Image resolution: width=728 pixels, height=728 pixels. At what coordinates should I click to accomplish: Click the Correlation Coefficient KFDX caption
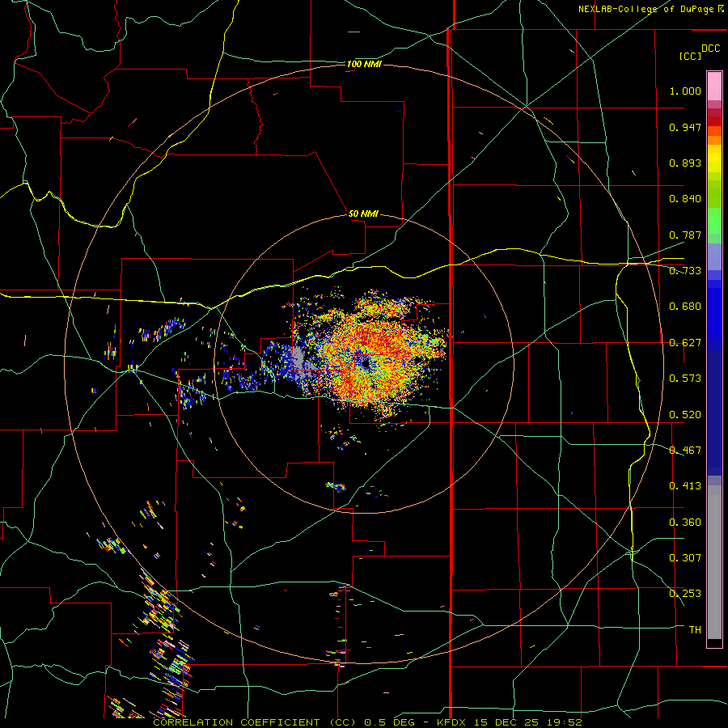(x=367, y=722)
